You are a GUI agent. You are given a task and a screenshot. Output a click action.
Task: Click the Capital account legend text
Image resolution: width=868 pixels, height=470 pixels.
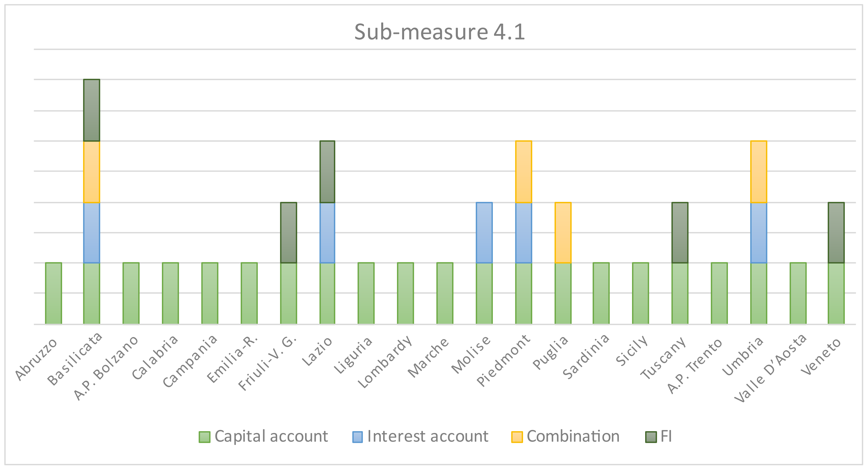pyautogui.click(x=271, y=436)
